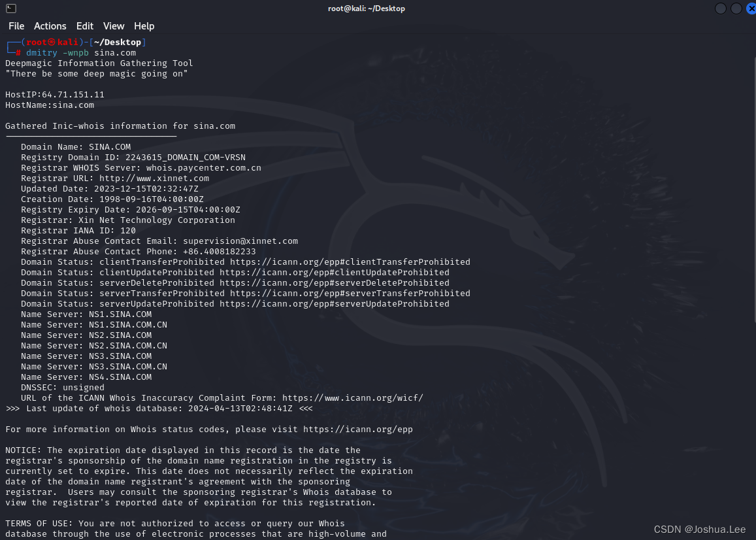Click Name Server NS4.SINA.COM line

point(86,377)
